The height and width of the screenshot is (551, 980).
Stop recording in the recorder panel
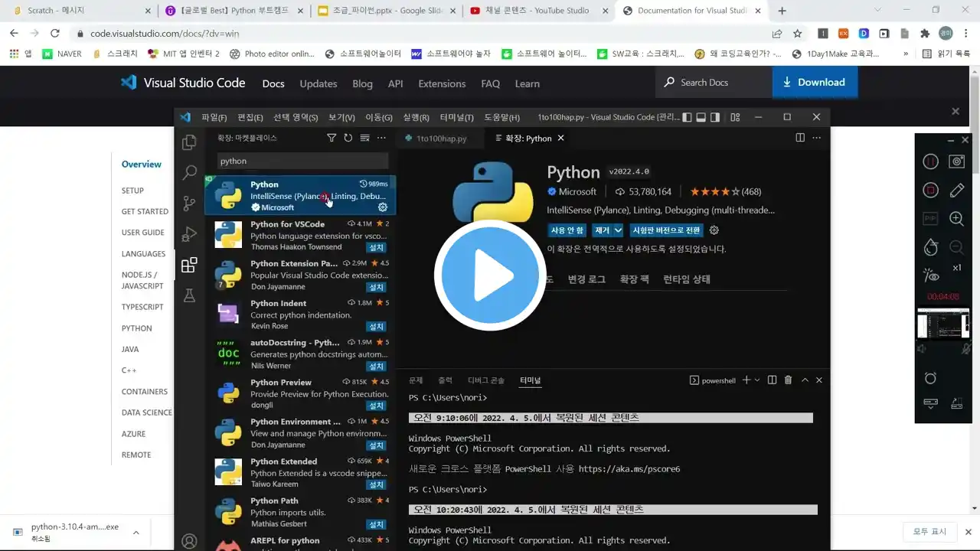pyautogui.click(x=930, y=190)
